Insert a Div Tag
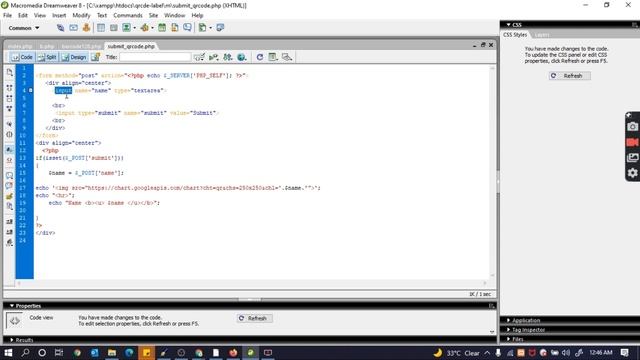 click(113, 28)
